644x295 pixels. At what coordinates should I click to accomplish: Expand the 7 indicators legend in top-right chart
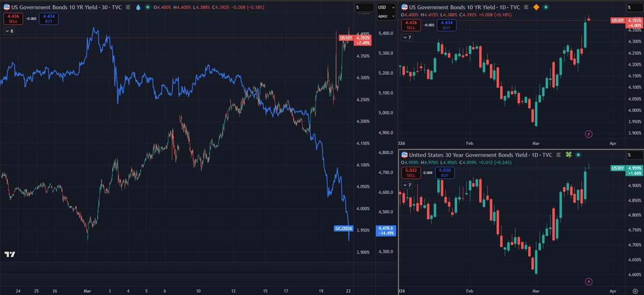pyautogui.click(x=407, y=38)
